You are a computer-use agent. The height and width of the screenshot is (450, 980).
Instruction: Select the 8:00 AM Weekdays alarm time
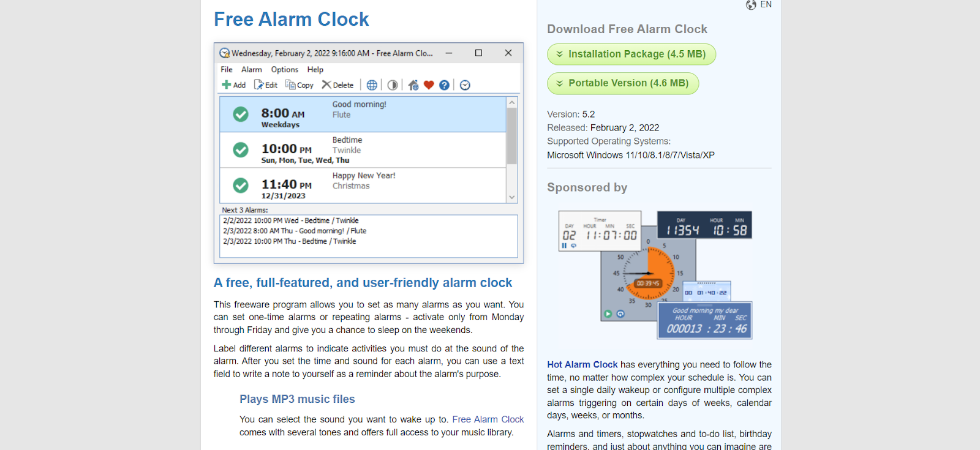(283, 113)
